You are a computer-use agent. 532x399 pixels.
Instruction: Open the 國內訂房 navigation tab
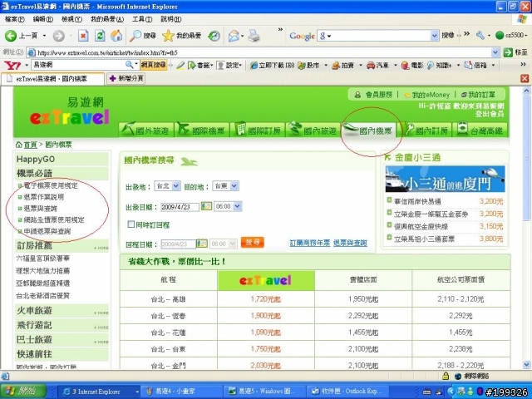click(426, 130)
